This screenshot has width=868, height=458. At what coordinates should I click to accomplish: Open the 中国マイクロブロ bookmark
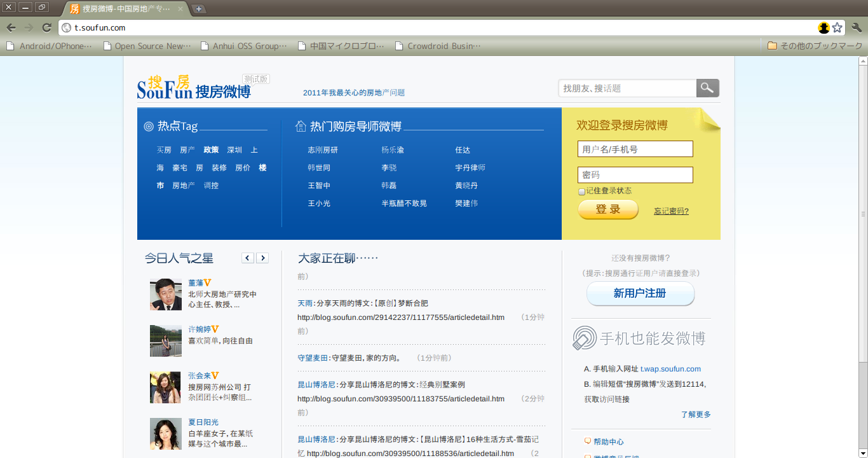pos(341,46)
